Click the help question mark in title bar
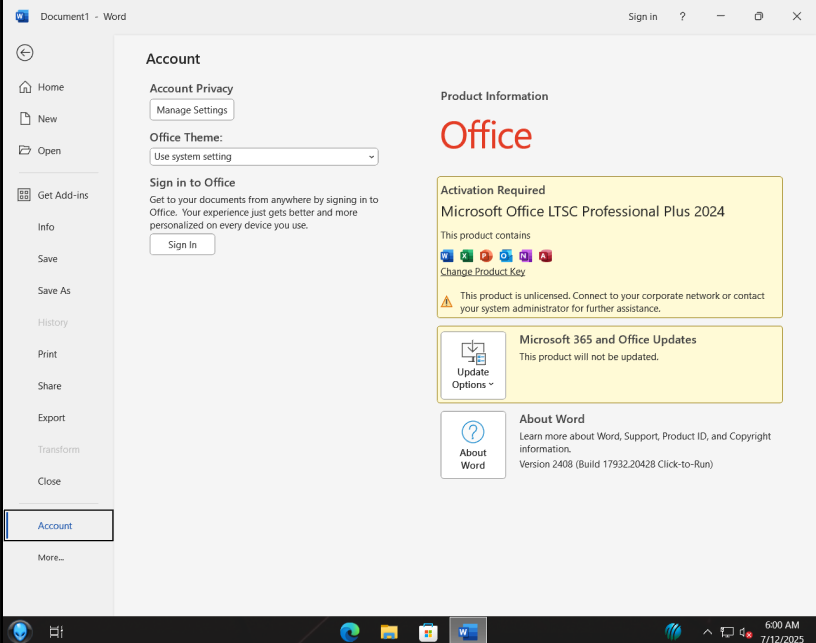816x643 pixels. tap(682, 17)
